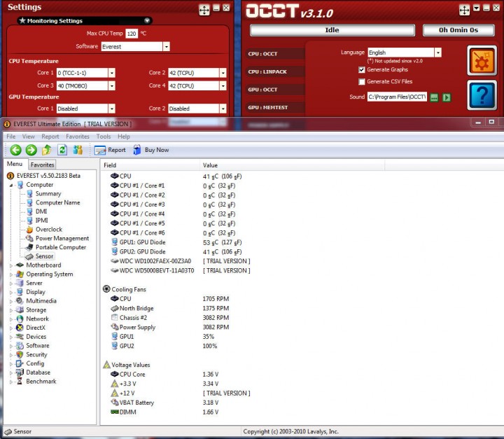Click the move handle icon in Settings panel
Screen dimensions: 504x439
pyautogui.click(x=204, y=10)
